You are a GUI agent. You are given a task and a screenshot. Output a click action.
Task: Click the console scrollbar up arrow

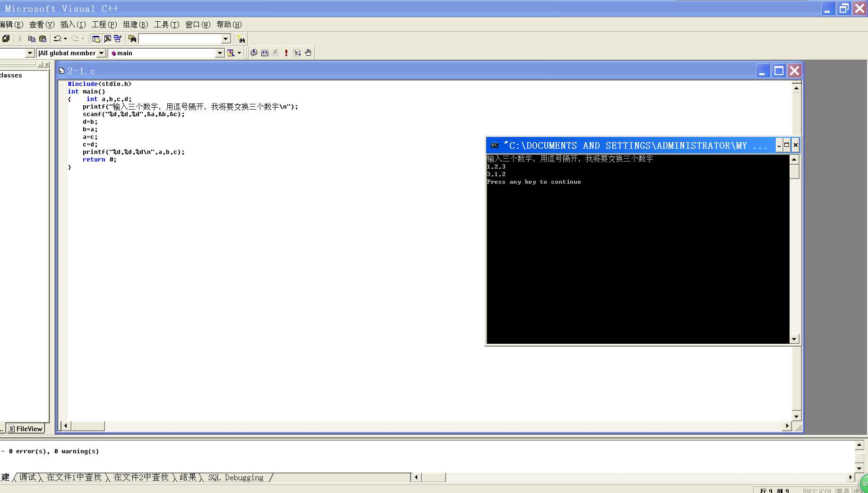pyautogui.click(x=794, y=160)
